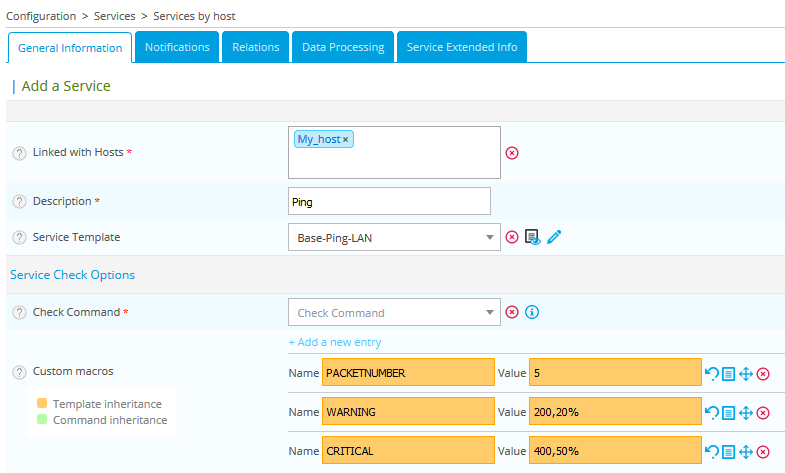Edit the PACKETNUMBER value field showing 5

[615, 372]
